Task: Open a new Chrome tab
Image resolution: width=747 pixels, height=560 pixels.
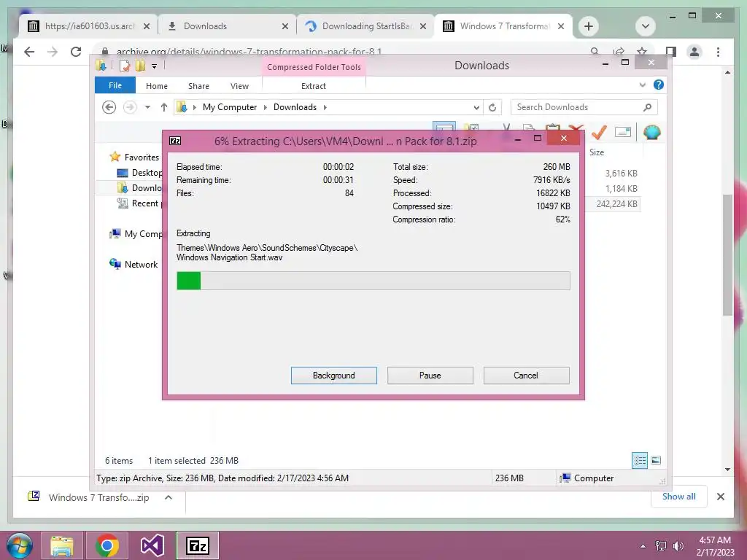Action: click(589, 26)
